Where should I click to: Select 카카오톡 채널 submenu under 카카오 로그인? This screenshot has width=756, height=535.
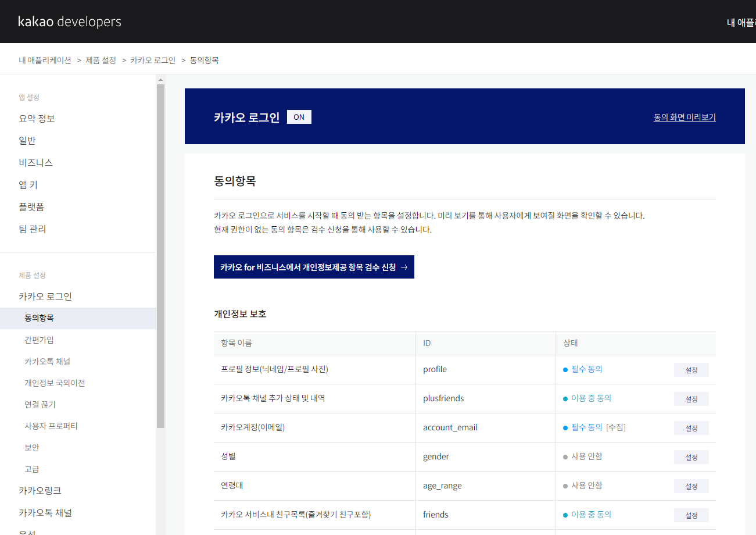pyautogui.click(x=47, y=361)
